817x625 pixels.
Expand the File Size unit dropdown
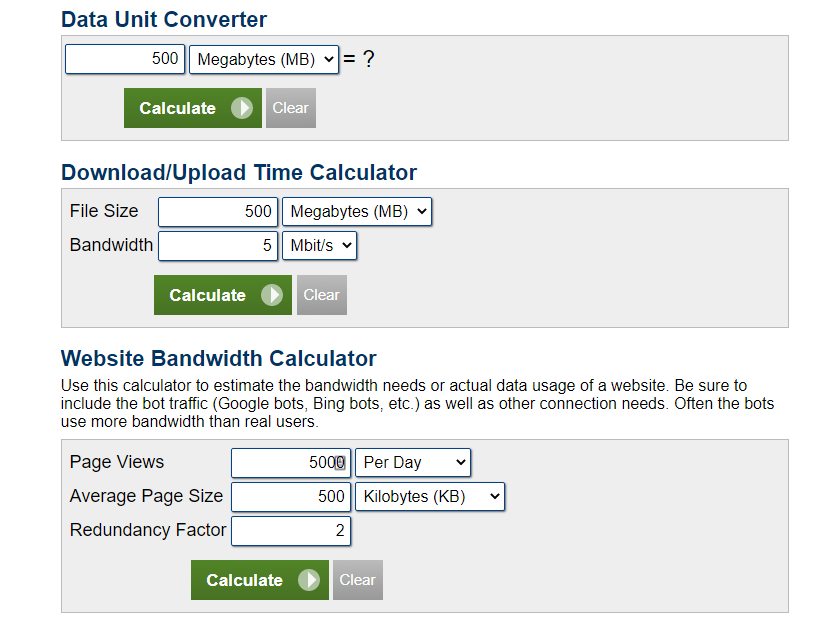357,211
